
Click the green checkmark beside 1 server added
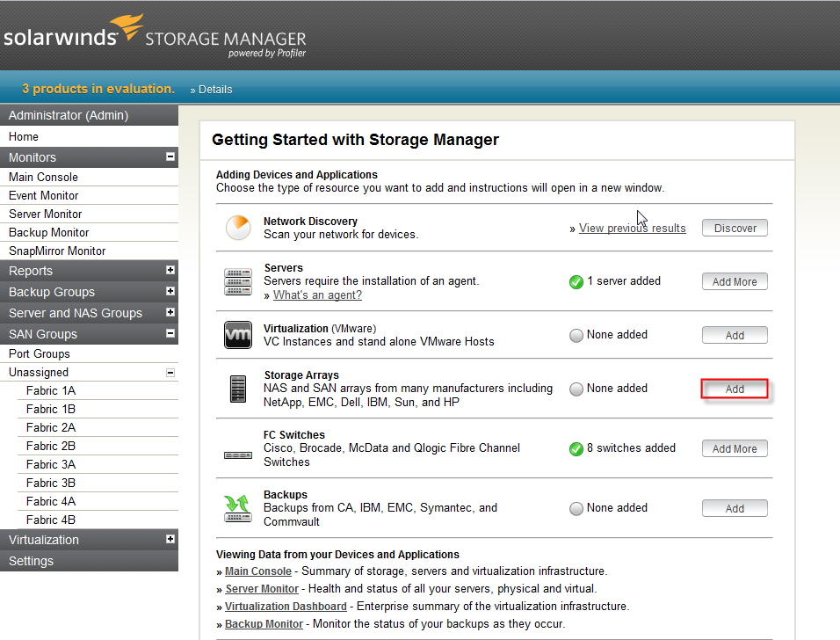[576, 281]
